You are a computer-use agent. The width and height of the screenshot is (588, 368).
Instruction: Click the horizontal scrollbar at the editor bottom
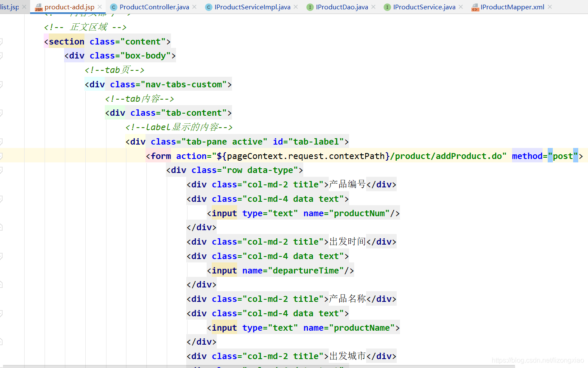[x=259, y=366]
